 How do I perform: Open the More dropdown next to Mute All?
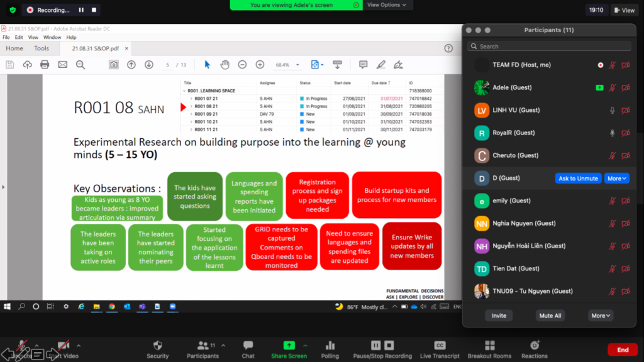coord(600,315)
